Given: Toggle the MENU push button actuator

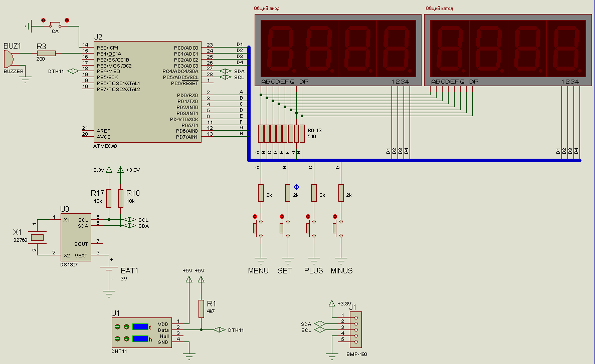Looking at the screenshot, I should pyautogui.click(x=255, y=228).
